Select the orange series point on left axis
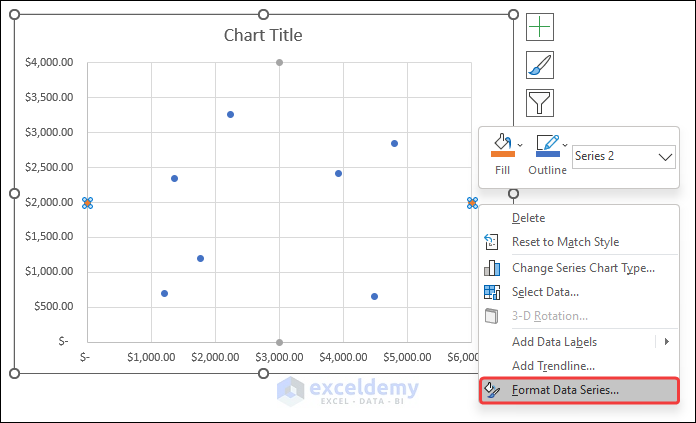Screen dimensions: 696x423 pyautogui.click(x=87, y=203)
